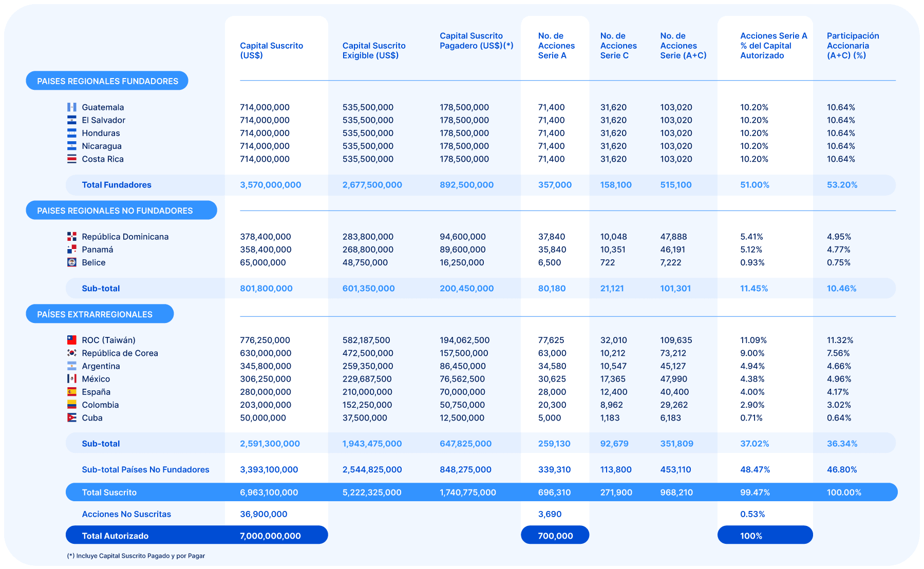The height and width of the screenshot is (569, 924).
Task: Click the 700,000 total Serie A pill
Action: [x=555, y=536]
